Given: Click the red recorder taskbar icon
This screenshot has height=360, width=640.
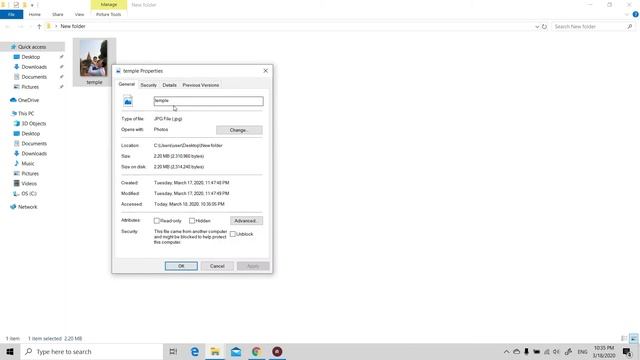Looking at the screenshot, I should pos(277,351).
